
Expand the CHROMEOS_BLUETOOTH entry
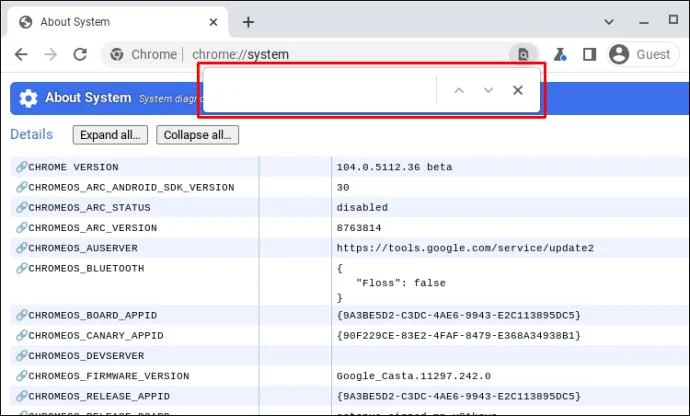click(x=86, y=269)
